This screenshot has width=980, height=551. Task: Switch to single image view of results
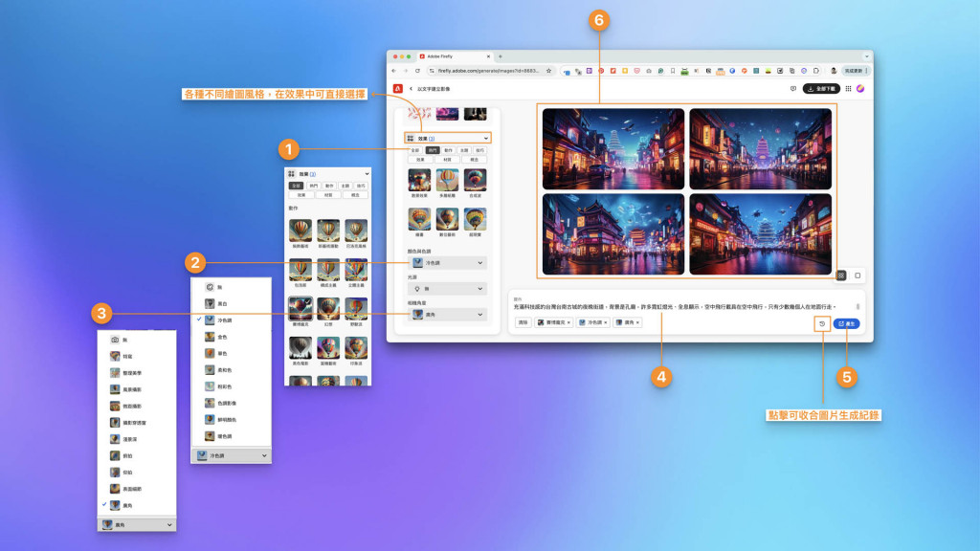(857, 275)
